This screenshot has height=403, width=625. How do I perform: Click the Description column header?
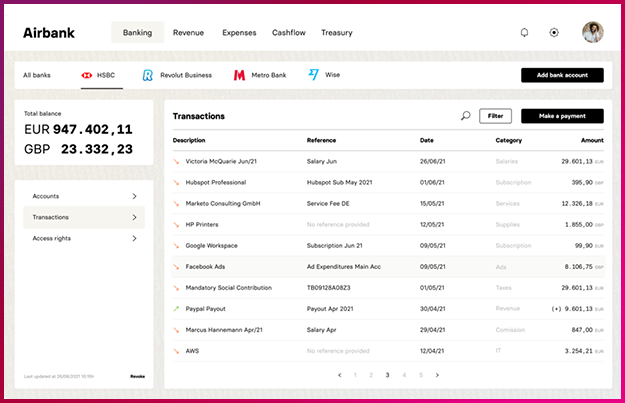coord(189,140)
